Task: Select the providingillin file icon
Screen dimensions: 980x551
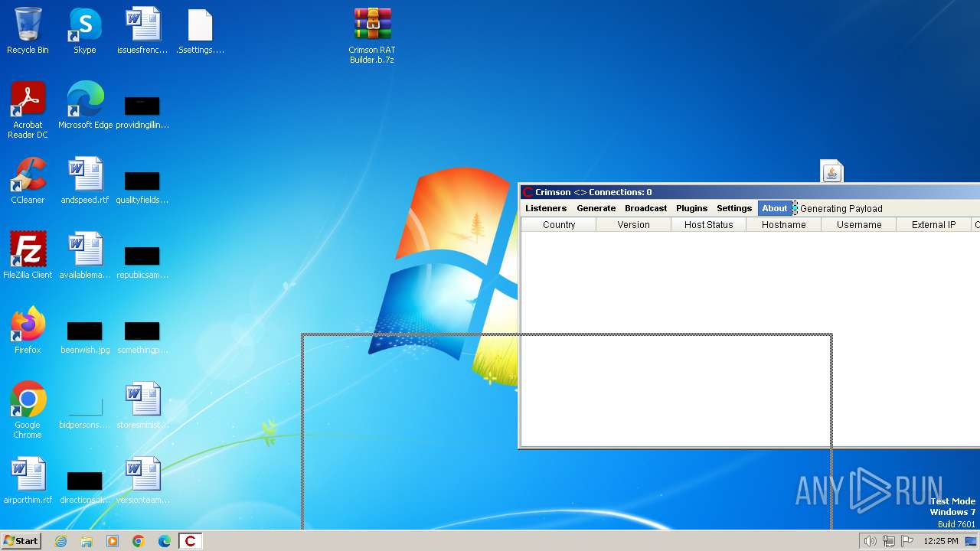Action: tap(142, 112)
